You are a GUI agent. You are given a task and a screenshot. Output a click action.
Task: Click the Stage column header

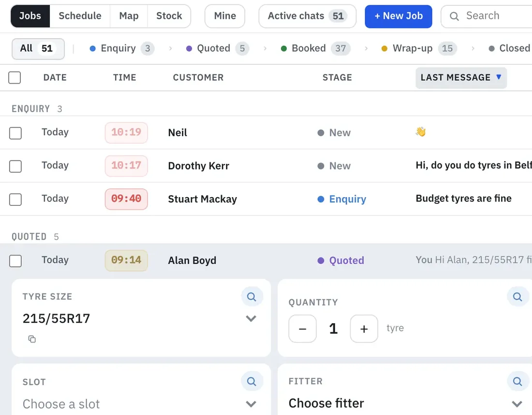click(337, 78)
